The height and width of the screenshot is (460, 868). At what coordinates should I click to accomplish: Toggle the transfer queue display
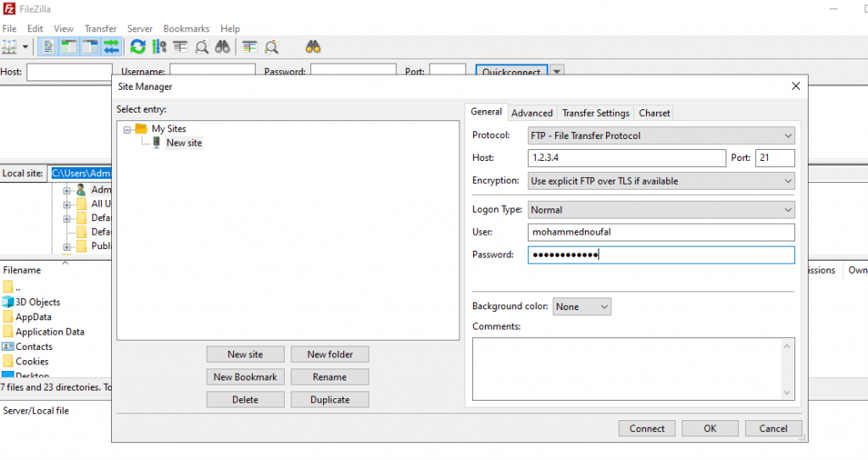pyautogui.click(x=111, y=47)
